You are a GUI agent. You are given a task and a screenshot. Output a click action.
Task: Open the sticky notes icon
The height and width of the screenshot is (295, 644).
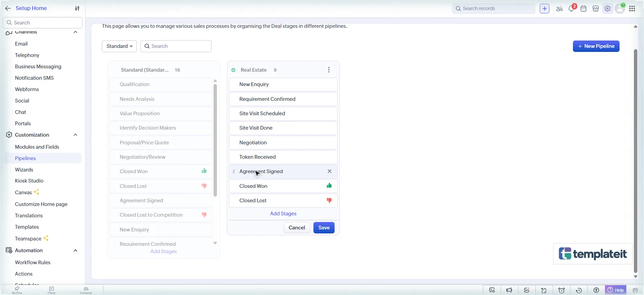[x=544, y=290]
